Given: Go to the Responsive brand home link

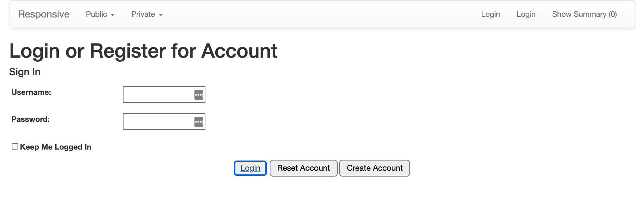Looking at the screenshot, I should pyautogui.click(x=44, y=14).
